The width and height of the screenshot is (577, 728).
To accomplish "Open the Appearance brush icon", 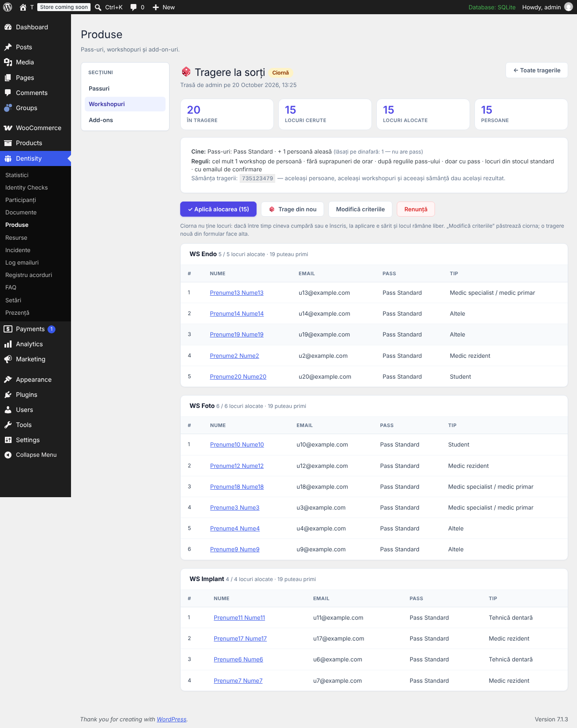I will coord(8,380).
